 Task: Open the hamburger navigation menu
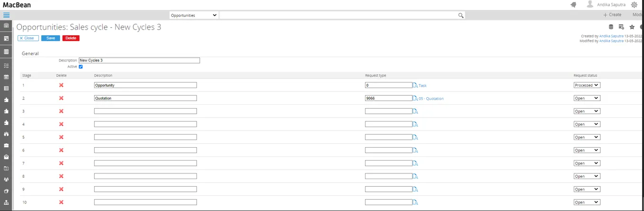[x=6, y=15]
